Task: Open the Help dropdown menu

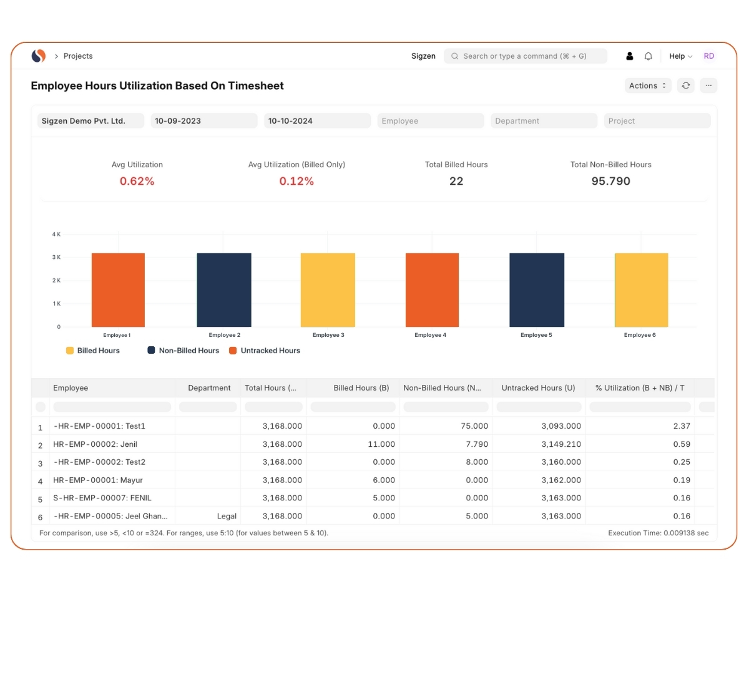Action: coord(680,56)
